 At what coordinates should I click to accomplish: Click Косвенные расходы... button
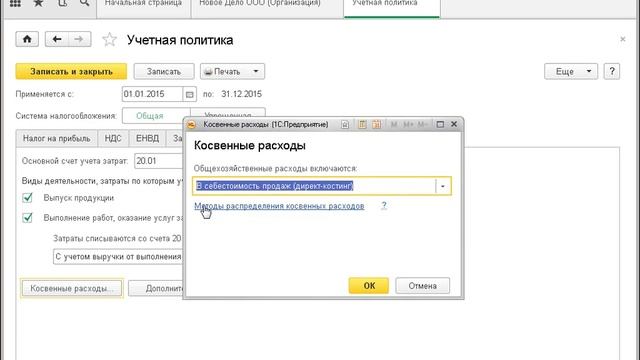pos(72,288)
